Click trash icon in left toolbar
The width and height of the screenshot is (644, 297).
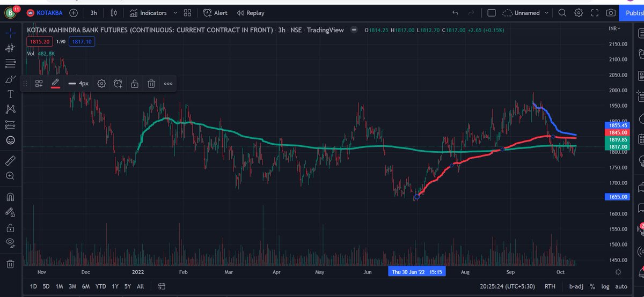(10, 264)
